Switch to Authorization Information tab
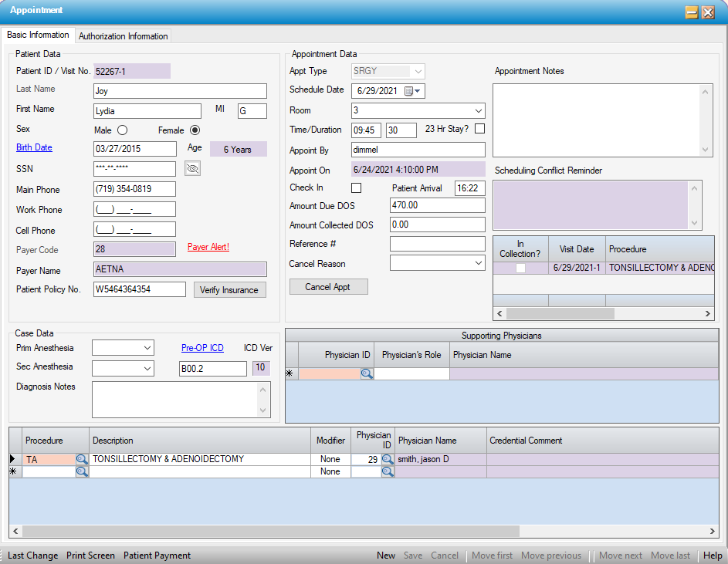The height and width of the screenshot is (564, 728). (x=123, y=36)
